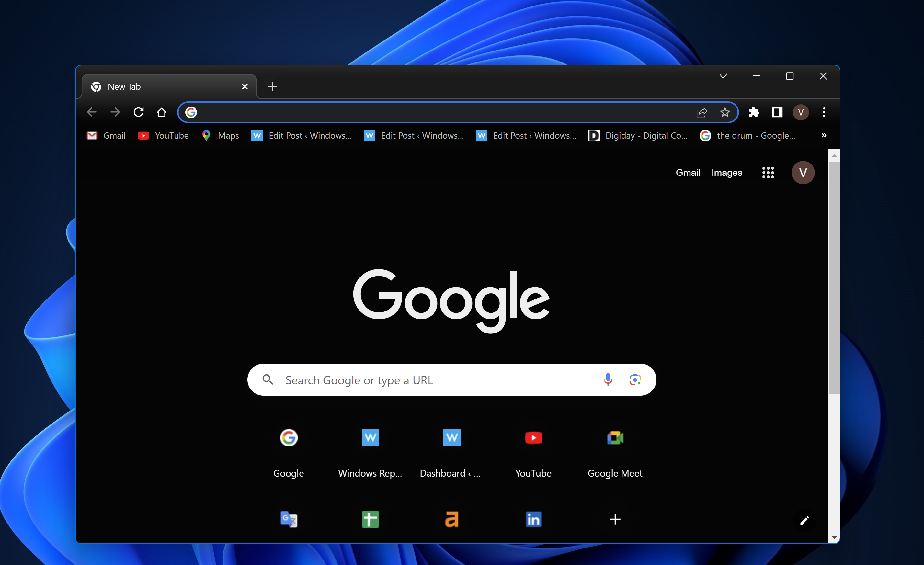Open a new tab with the plus button

point(273,86)
